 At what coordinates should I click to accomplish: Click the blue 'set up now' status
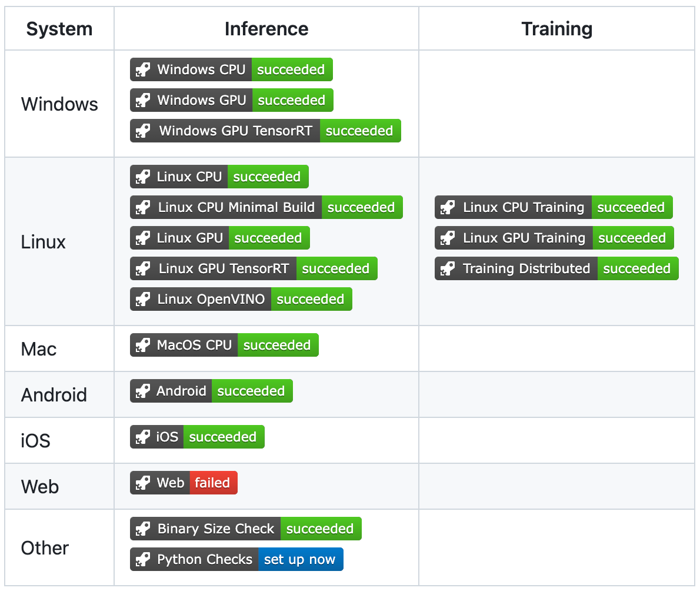(x=300, y=560)
